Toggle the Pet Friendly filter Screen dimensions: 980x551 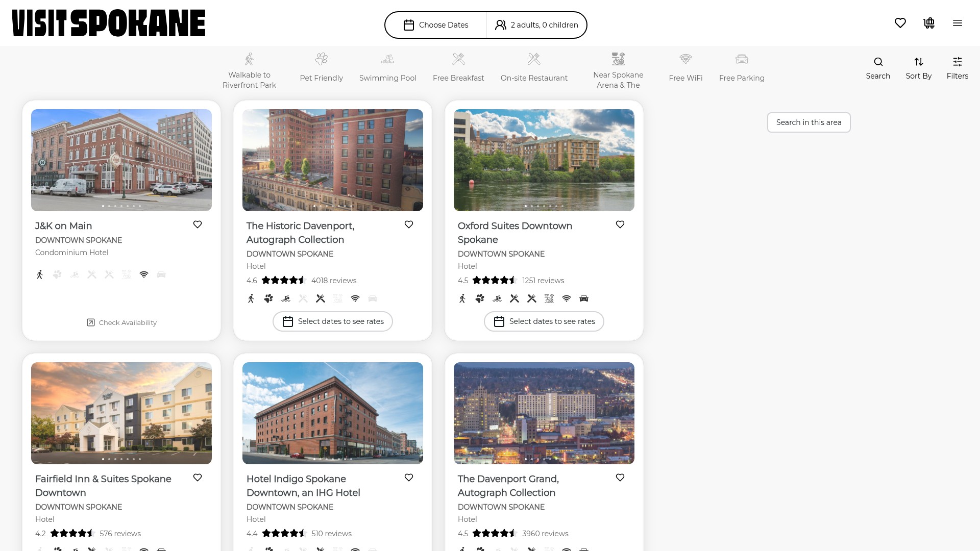[x=322, y=67]
